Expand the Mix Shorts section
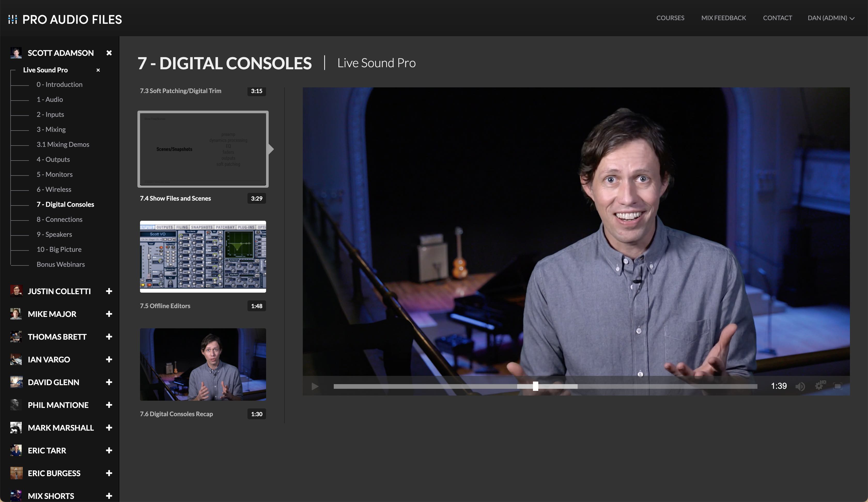The height and width of the screenshot is (502, 868). pyautogui.click(x=109, y=496)
